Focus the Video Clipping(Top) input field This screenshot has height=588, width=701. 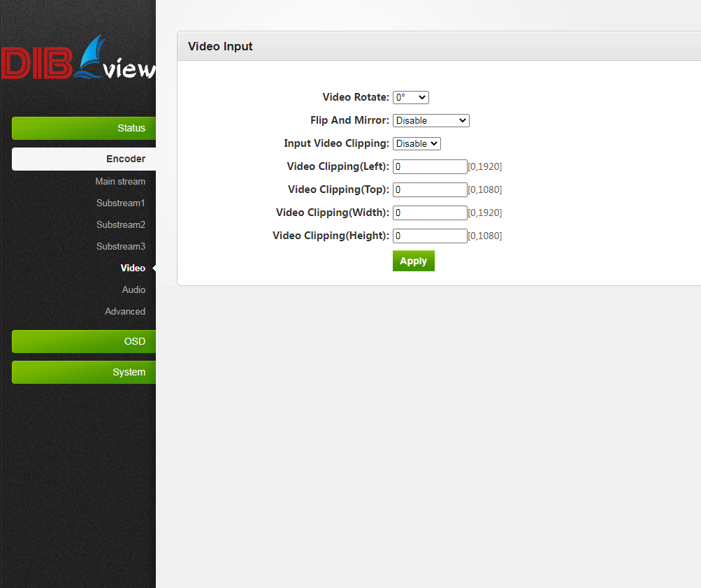pyautogui.click(x=429, y=189)
